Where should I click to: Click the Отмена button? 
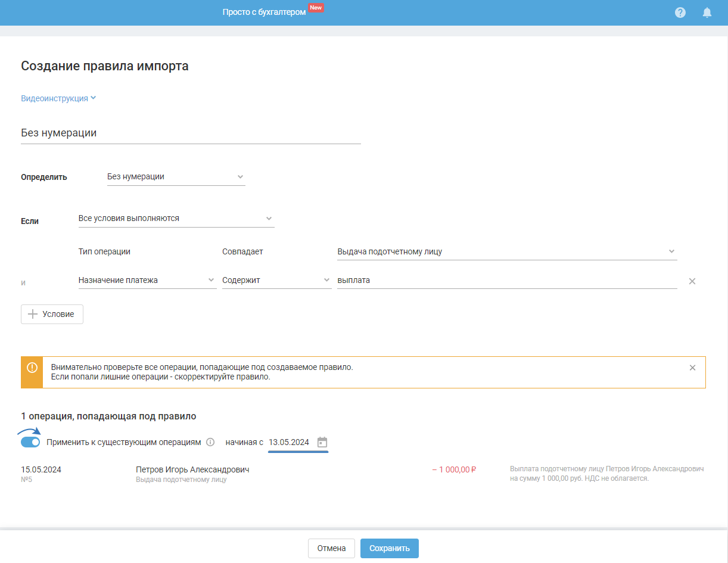[x=331, y=548]
